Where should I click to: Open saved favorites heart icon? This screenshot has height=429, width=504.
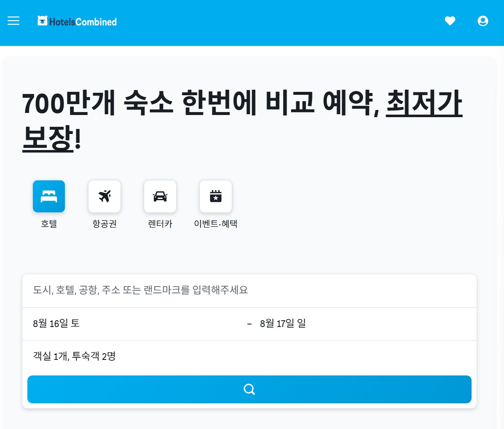pos(450,21)
